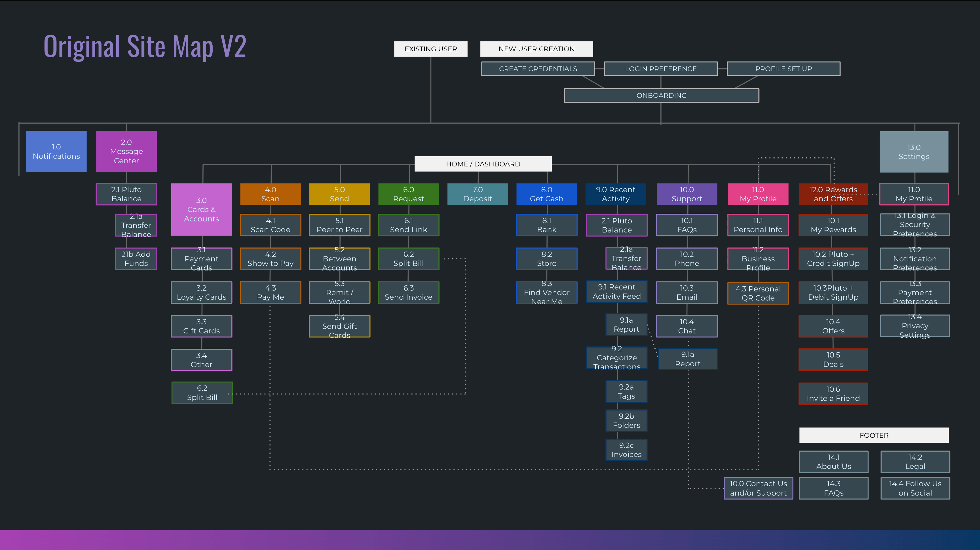Click the 13.0 Settings block
This screenshot has height=550, width=980.
(x=914, y=152)
